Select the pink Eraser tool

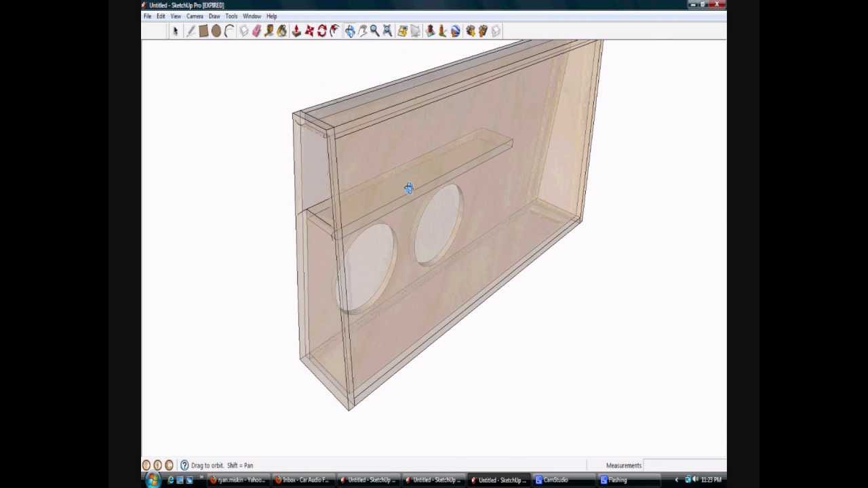coord(257,31)
